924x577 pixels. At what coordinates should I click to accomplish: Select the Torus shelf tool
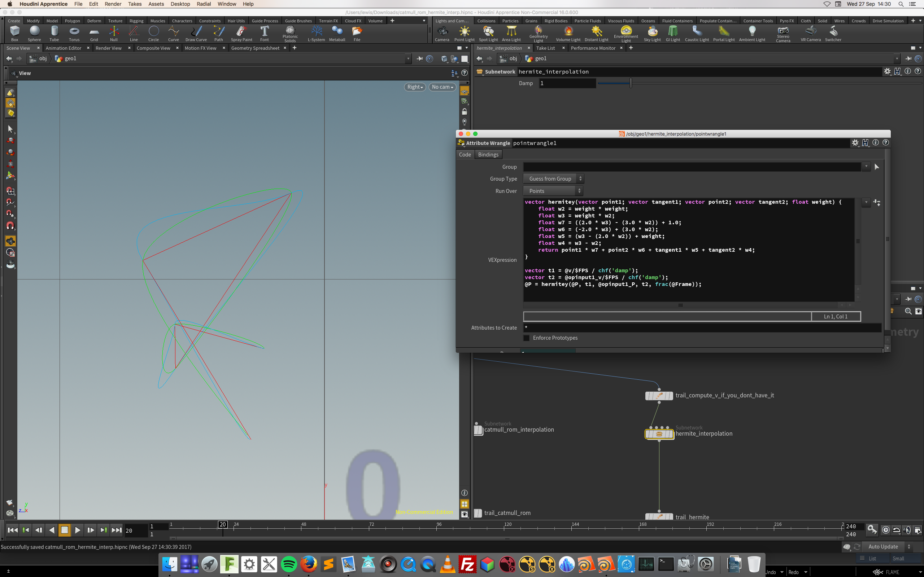click(x=74, y=33)
